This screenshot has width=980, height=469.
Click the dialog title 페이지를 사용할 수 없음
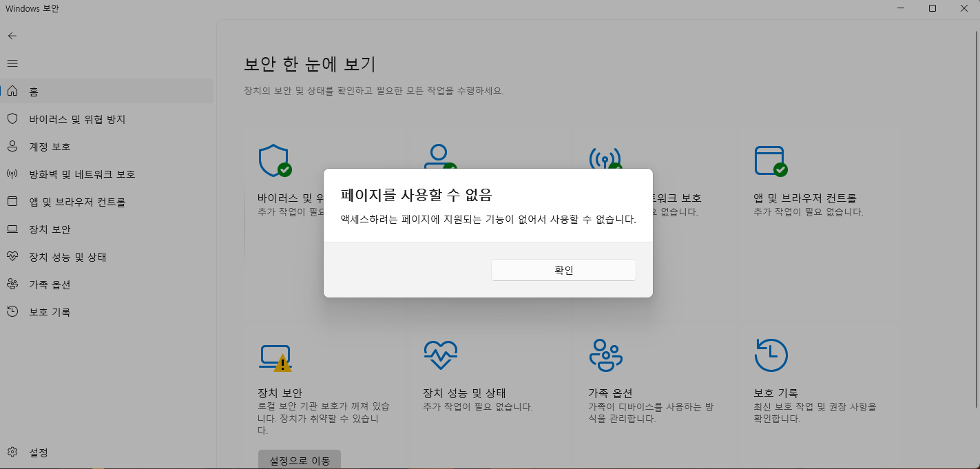[x=417, y=194]
